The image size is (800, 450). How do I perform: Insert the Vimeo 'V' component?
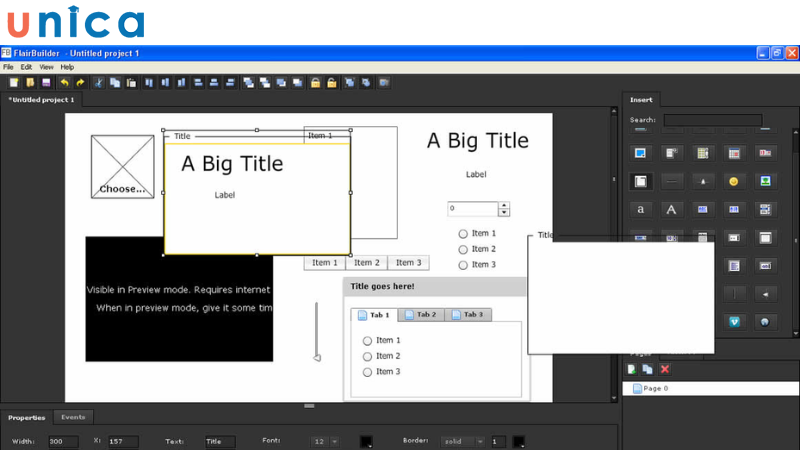tap(734, 321)
